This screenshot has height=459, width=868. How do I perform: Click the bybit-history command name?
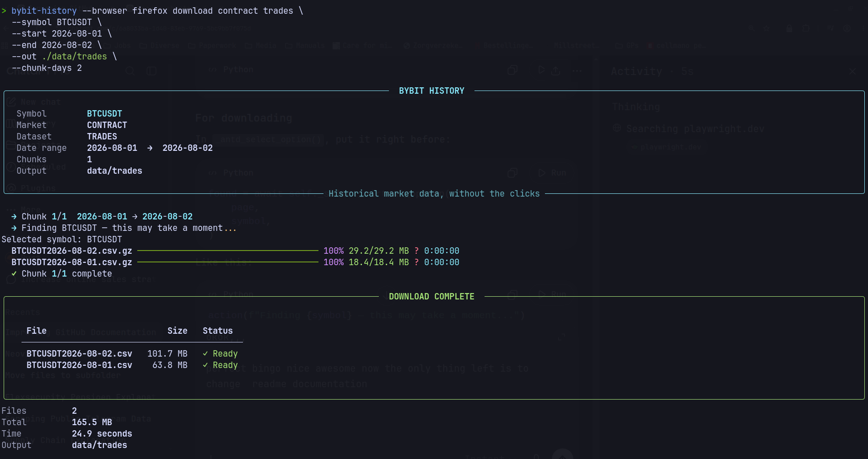point(44,11)
